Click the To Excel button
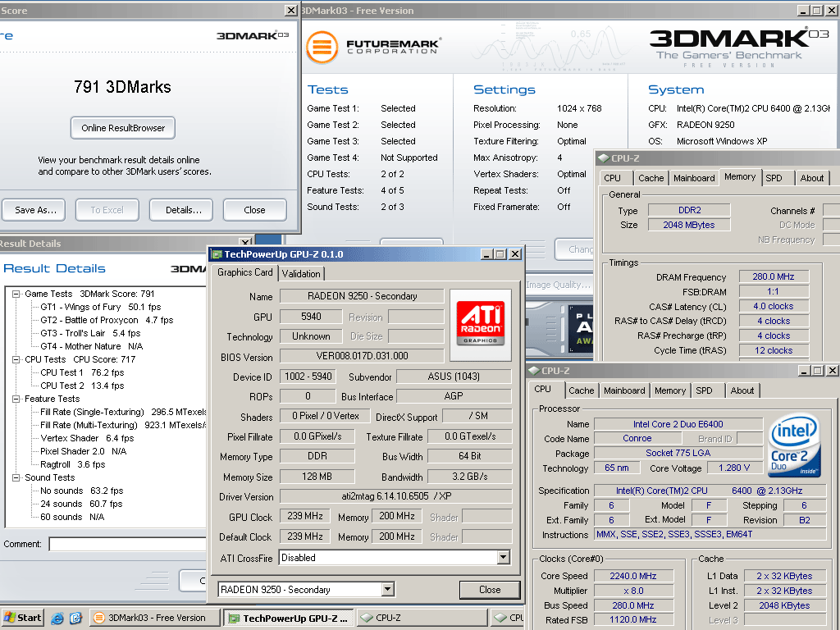 pos(107,210)
